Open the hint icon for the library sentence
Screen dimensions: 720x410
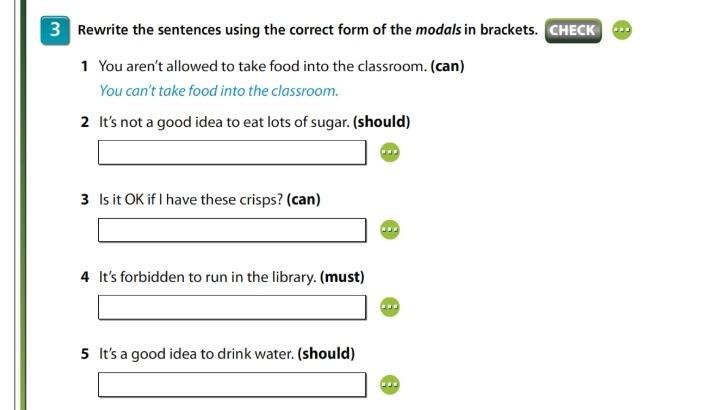(390, 307)
